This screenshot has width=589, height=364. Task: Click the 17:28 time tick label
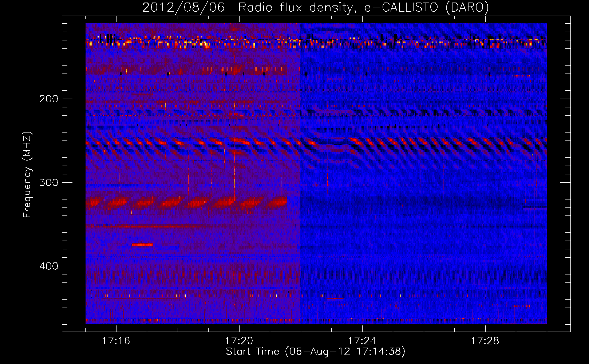click(485, 341)
